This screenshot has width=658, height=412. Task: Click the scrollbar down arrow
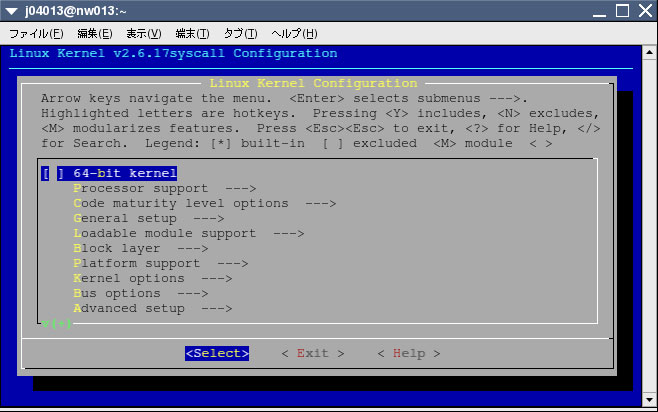(649, 399)
